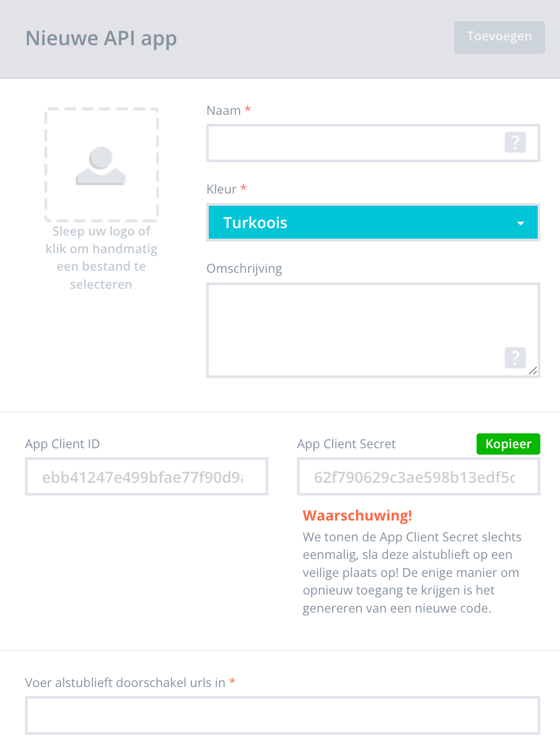Click the Toevoegen button
The height and width of the screenshot is (754, 560).
click(x=499, y=37)
